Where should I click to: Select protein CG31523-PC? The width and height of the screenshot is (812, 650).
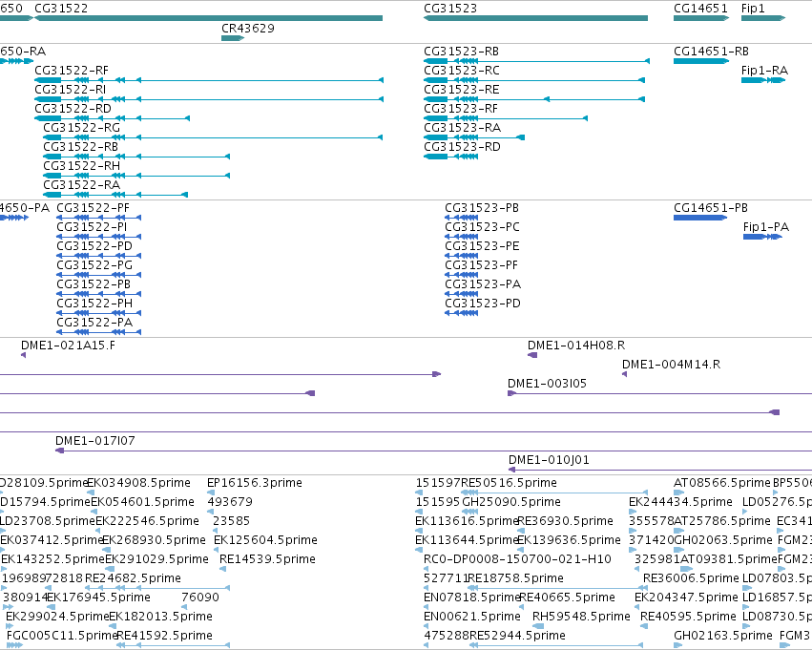tap(461, 238)
